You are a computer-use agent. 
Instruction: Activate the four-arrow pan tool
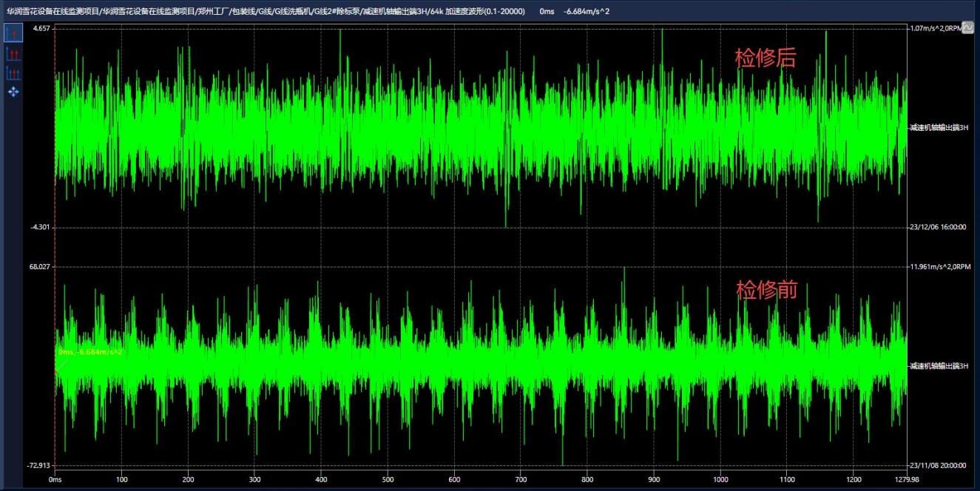click(x=13, y=92)
